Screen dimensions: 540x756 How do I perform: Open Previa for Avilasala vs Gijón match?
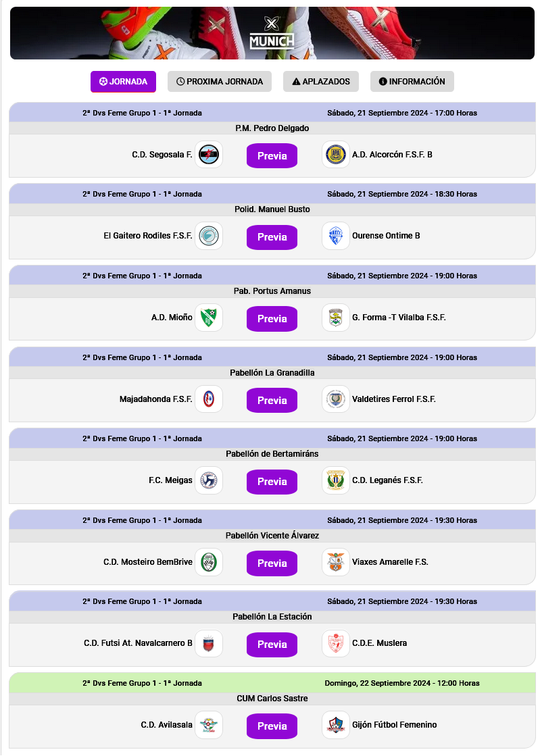272,726
